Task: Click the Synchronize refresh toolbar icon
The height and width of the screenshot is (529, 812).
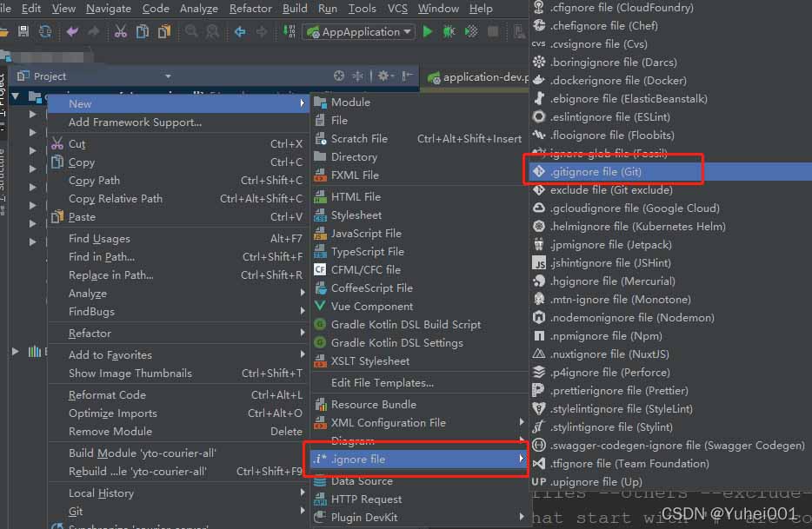Action: click(45, 31)
